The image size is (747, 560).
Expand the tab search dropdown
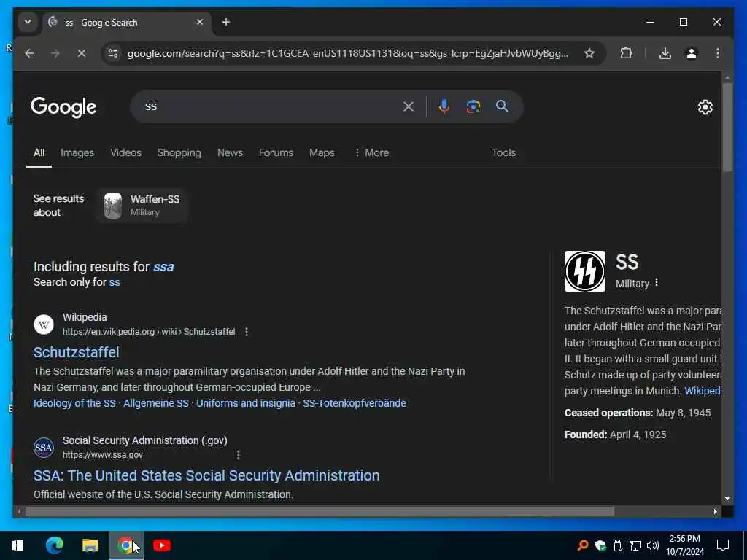[28, 22]
